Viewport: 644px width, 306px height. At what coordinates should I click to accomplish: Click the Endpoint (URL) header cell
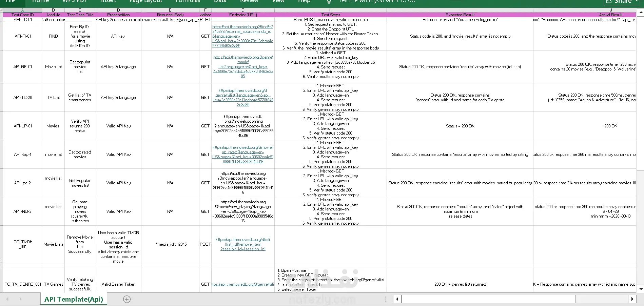243,15
